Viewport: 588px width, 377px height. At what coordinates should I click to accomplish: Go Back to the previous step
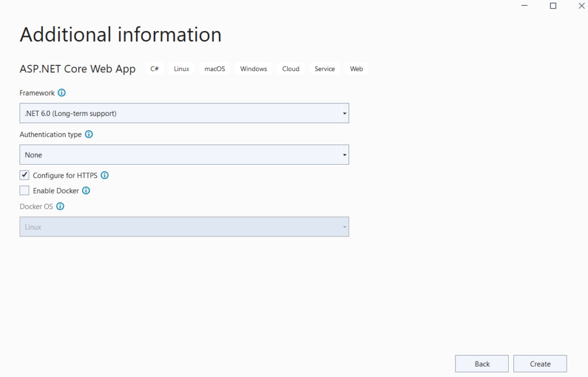pyautogui.click(x=482, y=364)
